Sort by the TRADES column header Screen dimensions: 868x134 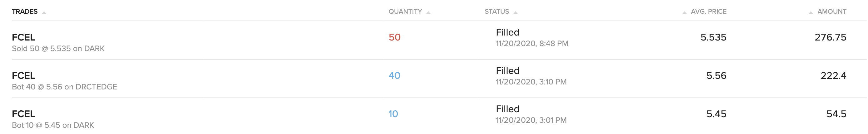(x=25, y=12)
